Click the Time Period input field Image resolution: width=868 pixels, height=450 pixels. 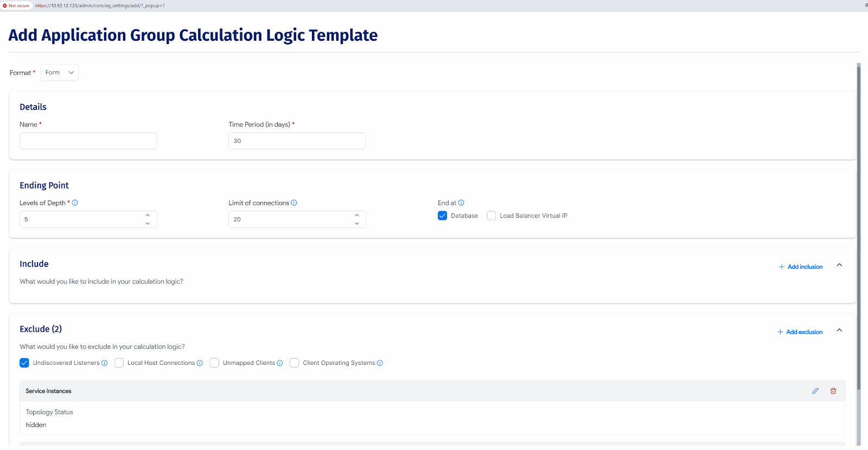click(297, 141)
